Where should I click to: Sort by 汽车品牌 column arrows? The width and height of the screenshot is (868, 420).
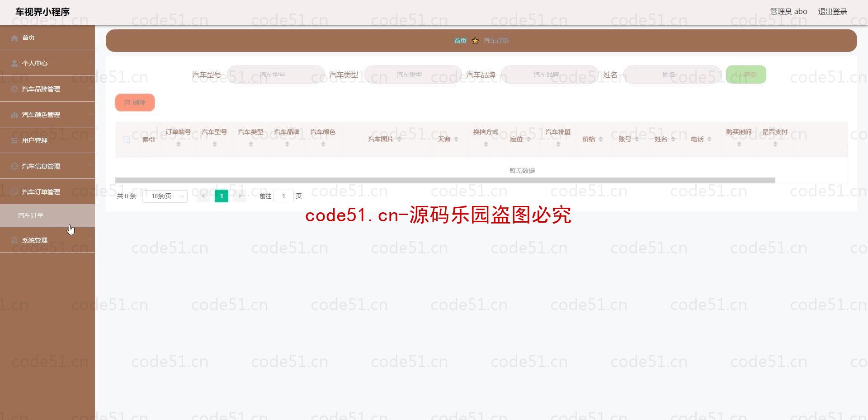[287, 144]
